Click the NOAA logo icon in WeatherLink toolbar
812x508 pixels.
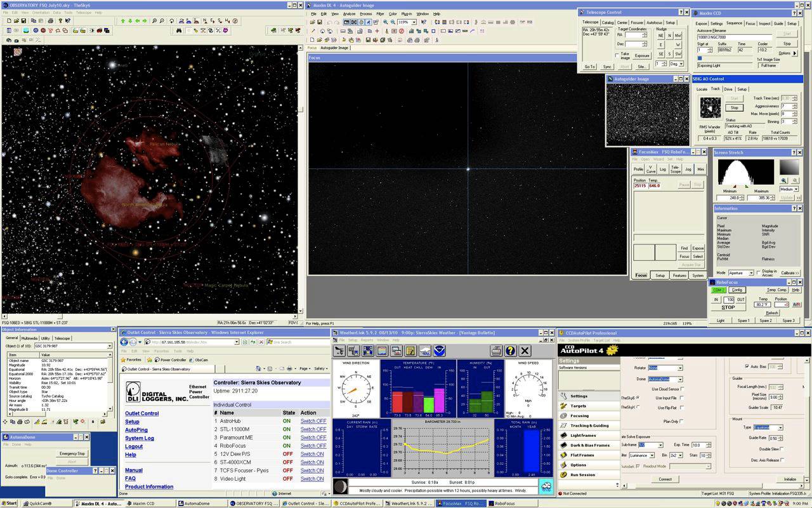point(440,351)
